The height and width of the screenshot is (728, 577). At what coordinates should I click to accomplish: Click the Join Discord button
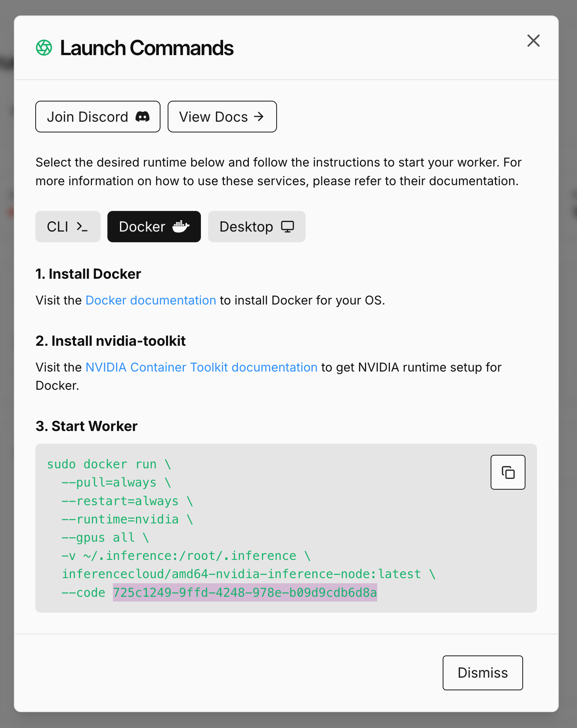[98, 117]
